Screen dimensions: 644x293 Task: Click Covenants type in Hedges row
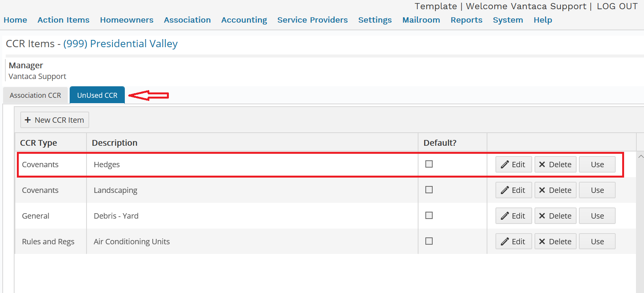point(40,165)
